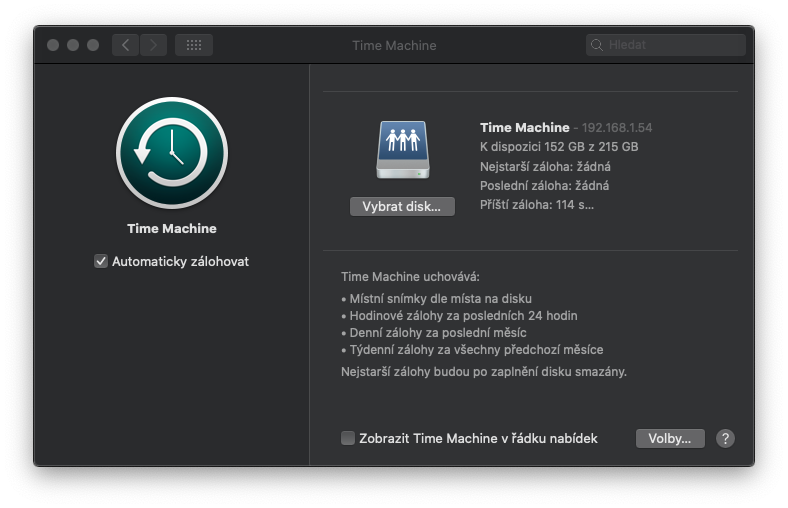Click the network backup disk icon
This screenshot has width=788, height=508.
[402, 150]
